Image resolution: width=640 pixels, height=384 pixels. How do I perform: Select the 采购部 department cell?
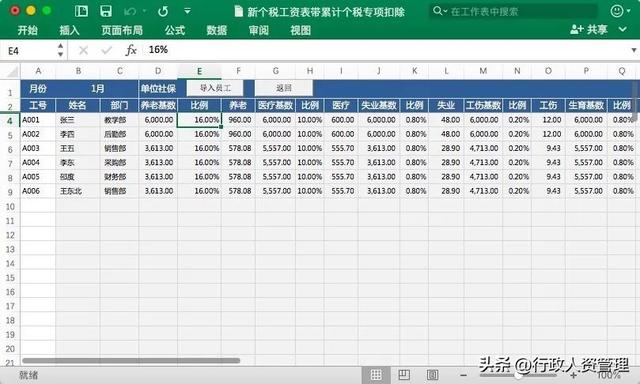[x=119, y=163]
